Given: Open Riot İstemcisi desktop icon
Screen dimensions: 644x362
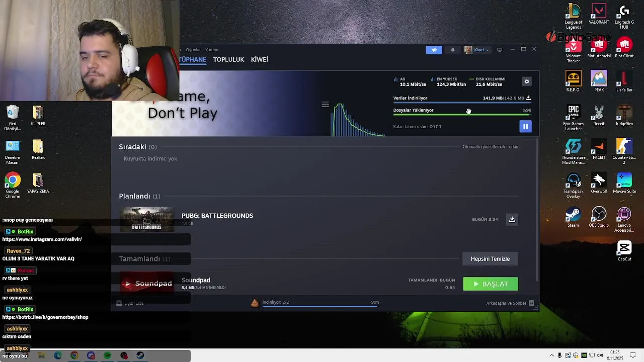Looking at the screenshot, I should point(599,48).
